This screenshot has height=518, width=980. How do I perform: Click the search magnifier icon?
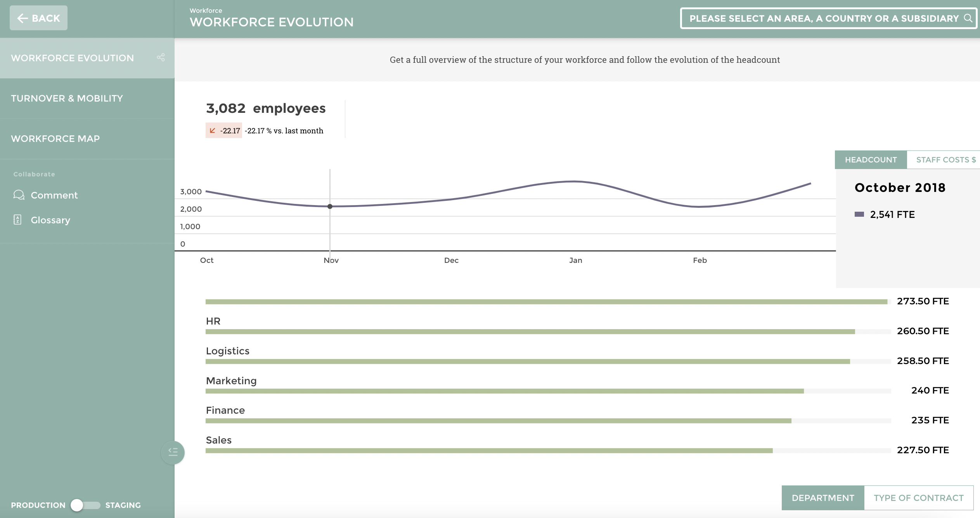pyautogui.click(x=968, y=18)
